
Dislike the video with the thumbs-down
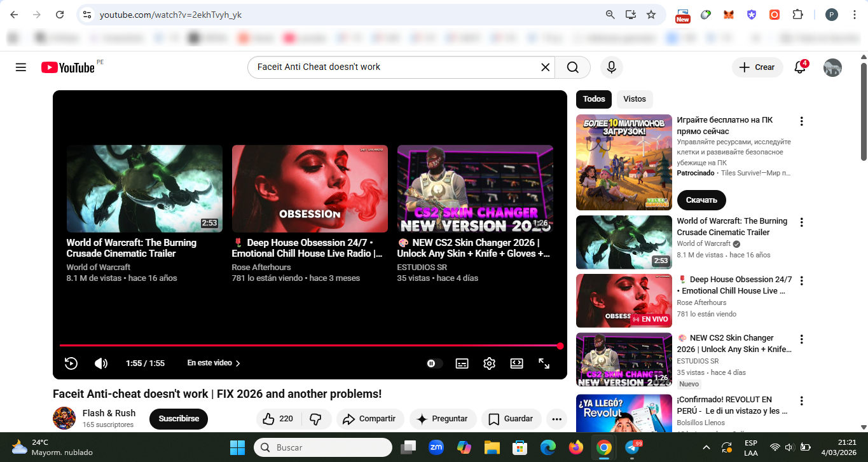point(315,419)
